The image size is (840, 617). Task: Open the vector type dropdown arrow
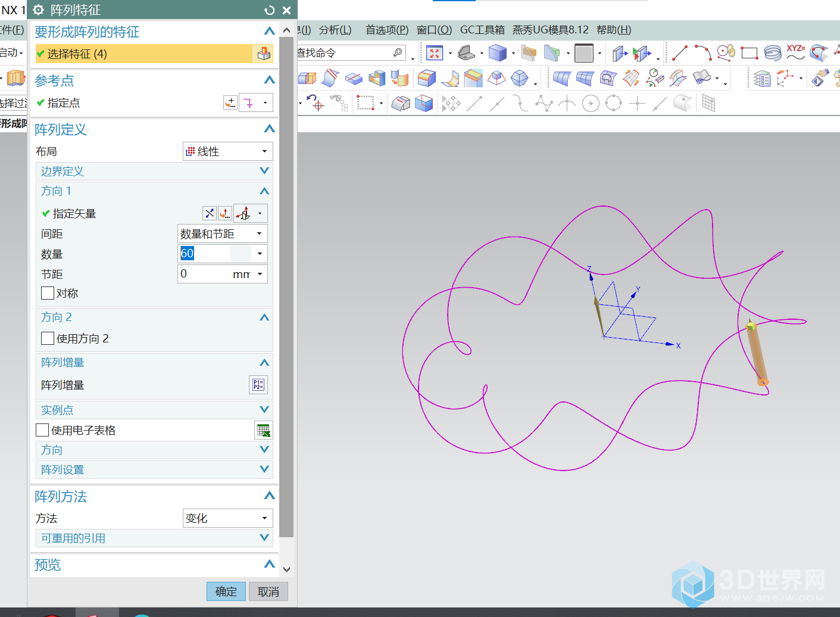click(x=260, y=213)
